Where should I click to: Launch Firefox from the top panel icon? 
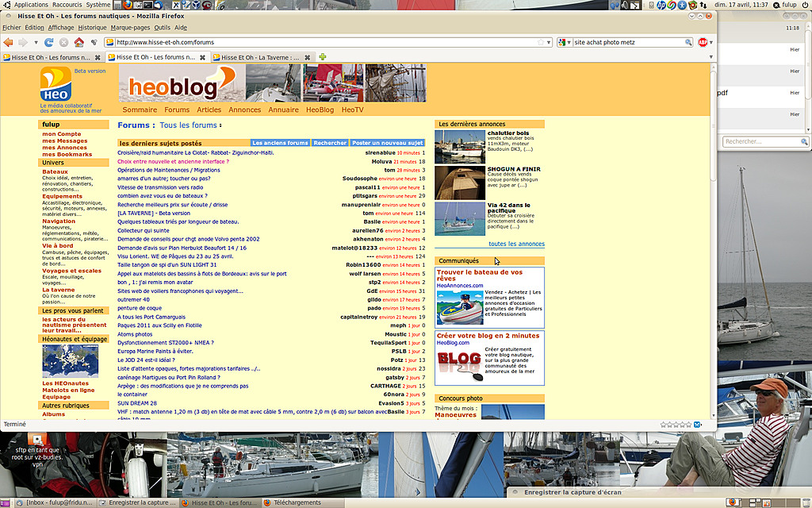pyautogui.click(x=128, y=5)
